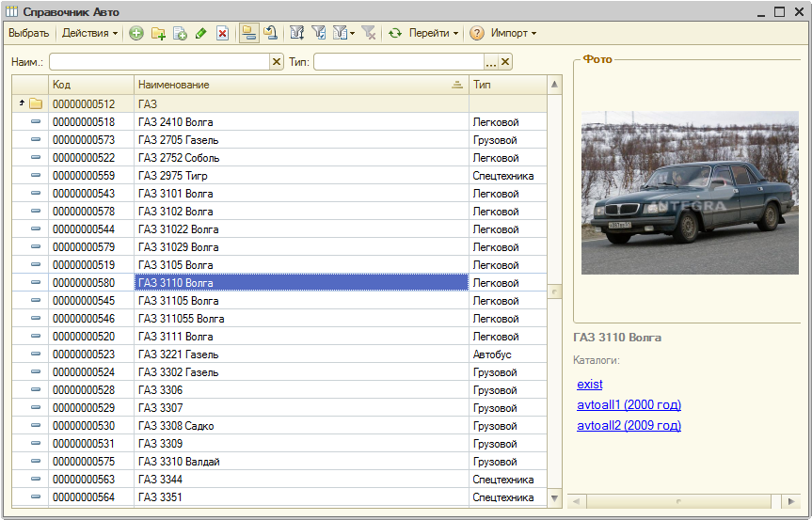Select row ГАЗ 3221 Газель
This screenshot has height=520, width=812.
click(279, 354)
